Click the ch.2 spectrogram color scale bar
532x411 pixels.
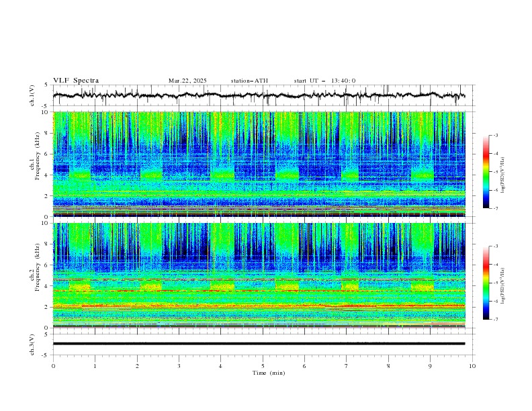tap(486, 283)
